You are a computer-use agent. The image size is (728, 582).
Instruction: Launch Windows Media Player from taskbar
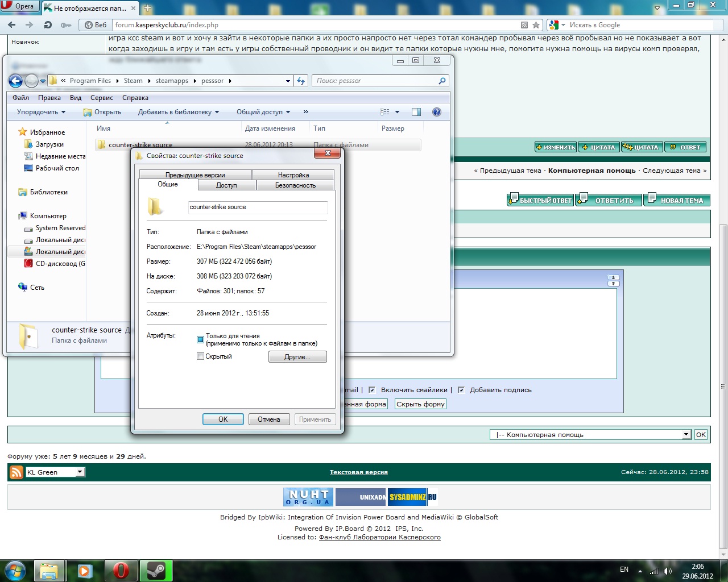click(x=85, y=571)
